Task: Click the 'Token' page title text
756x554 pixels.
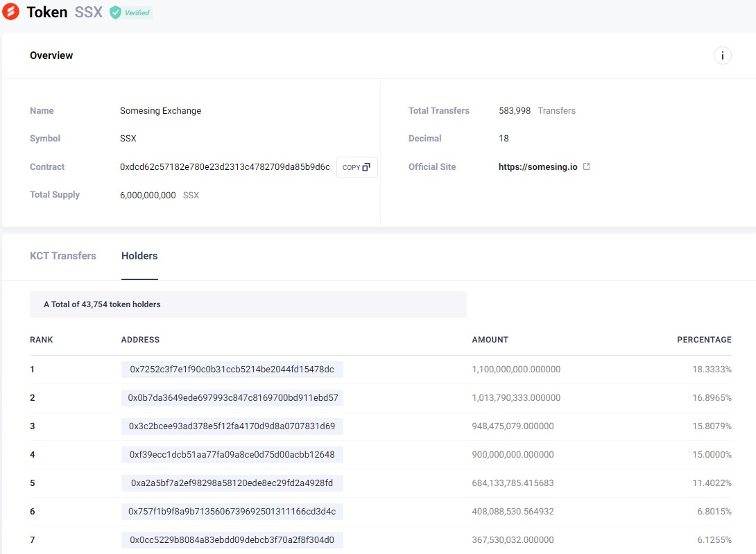Action: tap(46, 12)
